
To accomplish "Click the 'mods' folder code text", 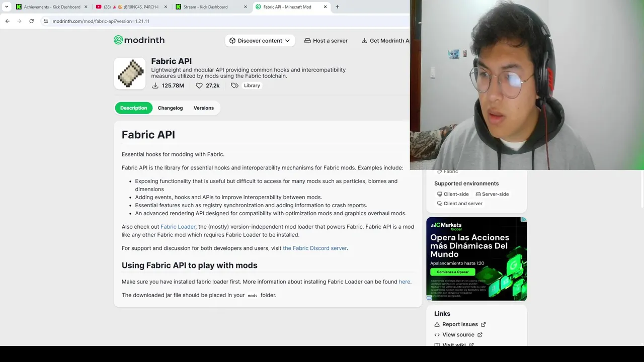I will coord(253,296).
